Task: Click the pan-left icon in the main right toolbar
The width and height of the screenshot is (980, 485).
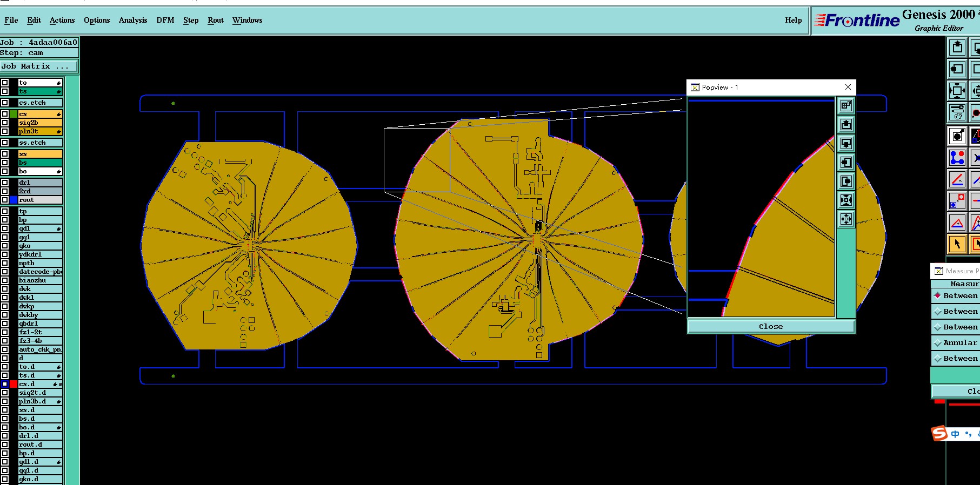Action: pos(957,69)
